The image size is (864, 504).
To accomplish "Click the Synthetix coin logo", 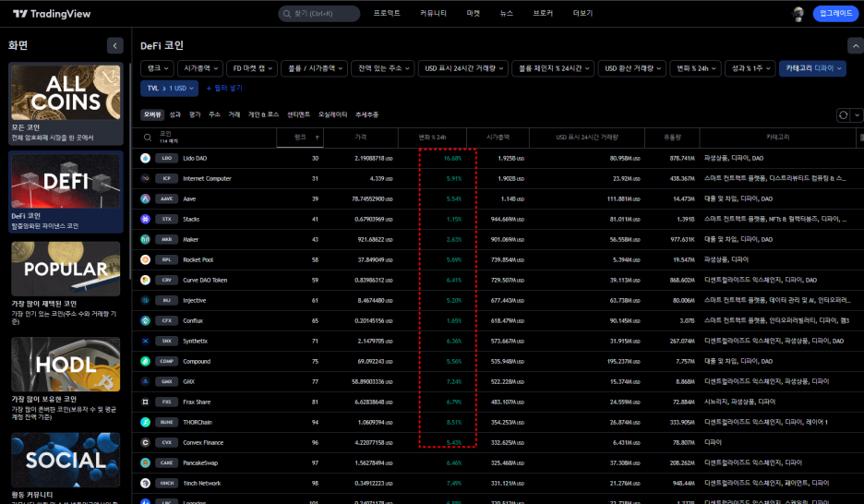I will [x=146, y=341].
